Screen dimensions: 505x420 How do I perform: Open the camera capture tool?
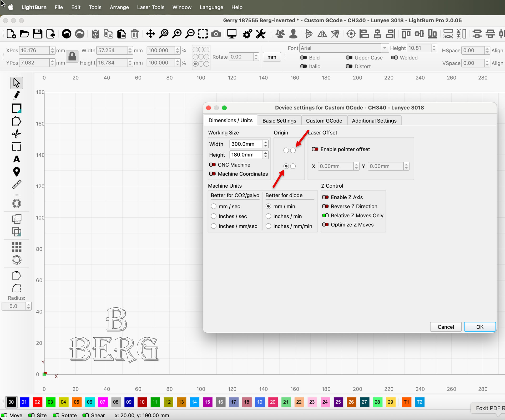pos(216,34)
